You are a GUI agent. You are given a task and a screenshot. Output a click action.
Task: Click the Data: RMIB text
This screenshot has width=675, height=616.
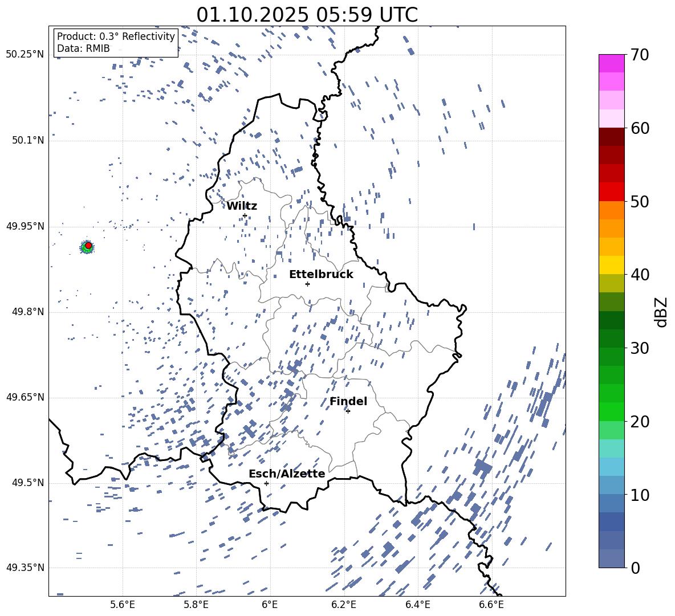[x=83, y=48]
